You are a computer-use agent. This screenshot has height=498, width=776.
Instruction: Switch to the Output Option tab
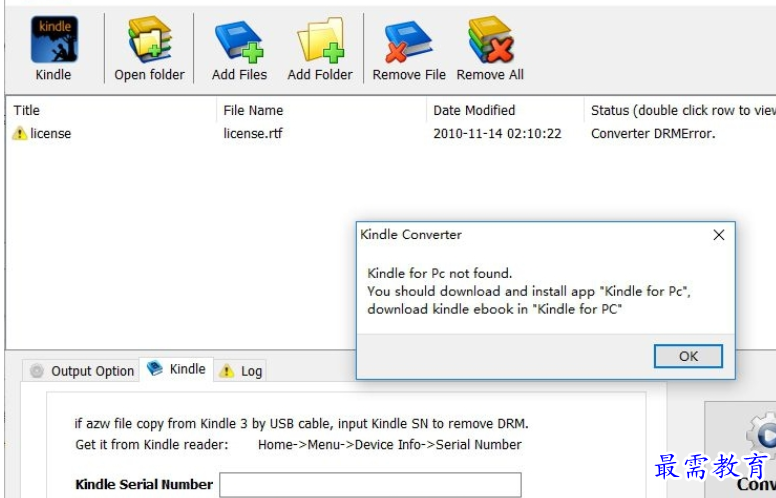tap(81, 371)
